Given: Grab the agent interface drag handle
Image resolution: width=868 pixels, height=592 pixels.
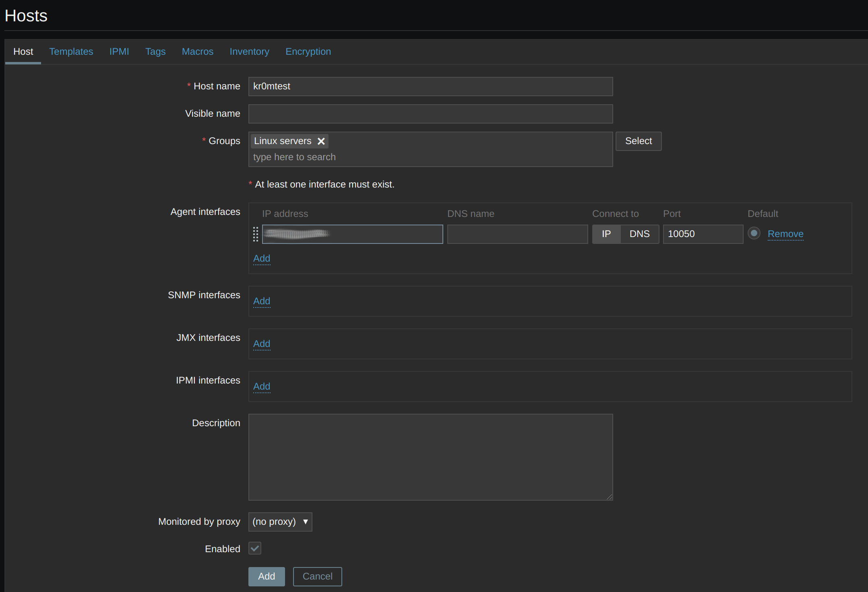Looking at the screenshot, I should tap(255, 234).
